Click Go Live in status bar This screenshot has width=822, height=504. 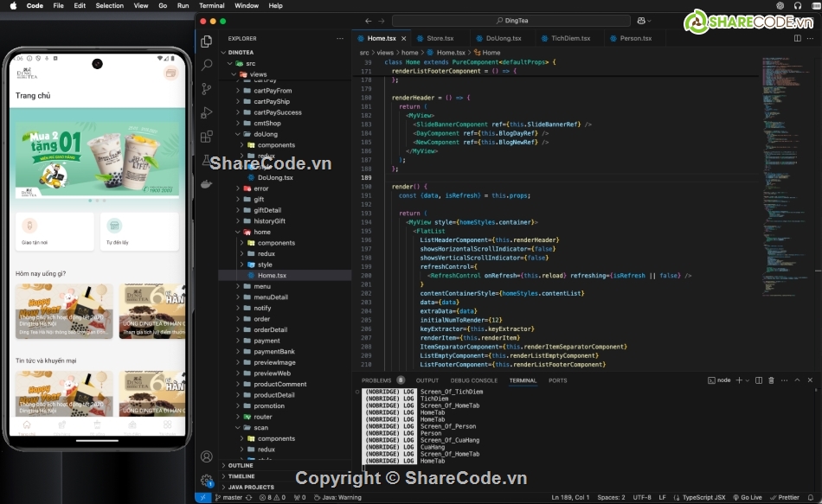747,497
